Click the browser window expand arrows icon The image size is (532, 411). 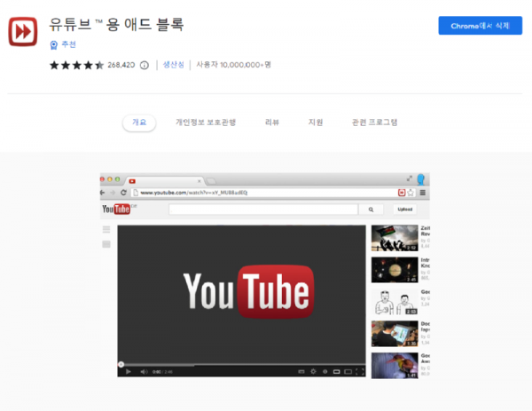click(x=410, y=178)
